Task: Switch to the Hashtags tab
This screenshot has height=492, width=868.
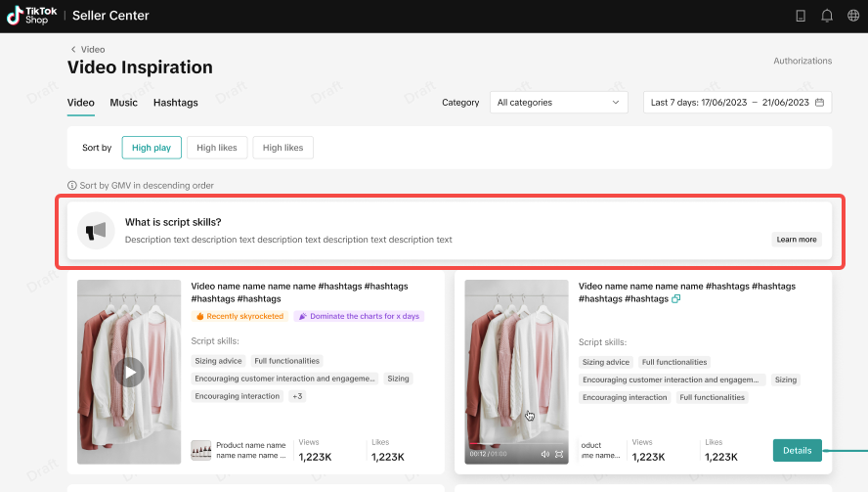Action: pyautogui.click(x=175, y=103)
